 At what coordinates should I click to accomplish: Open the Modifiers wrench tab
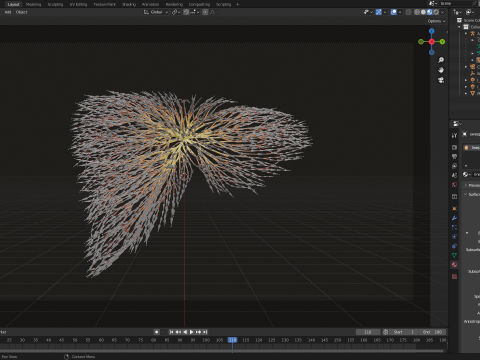pos(454,218)
